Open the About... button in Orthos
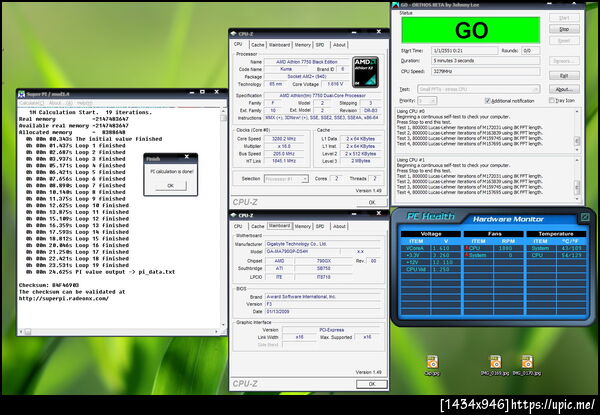Image resolution: width=600 pixels, height=415 pixels. click(564, 89)
